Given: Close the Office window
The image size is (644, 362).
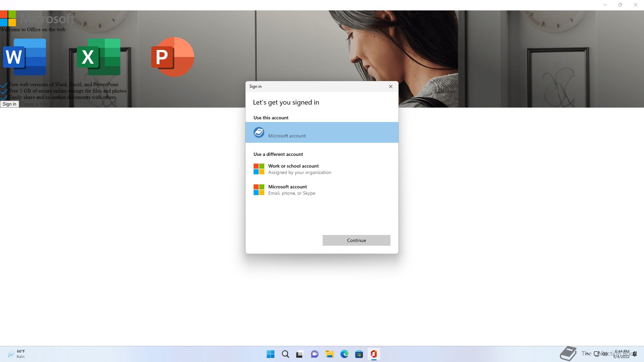Looking at the screenshot, I should (636, 5).
